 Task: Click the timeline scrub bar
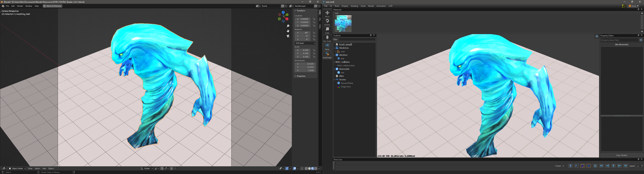pos(444,165)
